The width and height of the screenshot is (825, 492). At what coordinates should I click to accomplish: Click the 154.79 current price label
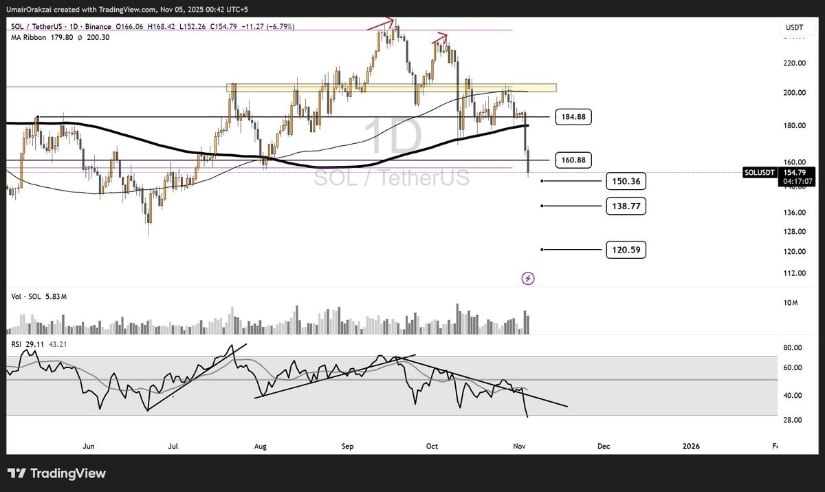tap(795, 172)
